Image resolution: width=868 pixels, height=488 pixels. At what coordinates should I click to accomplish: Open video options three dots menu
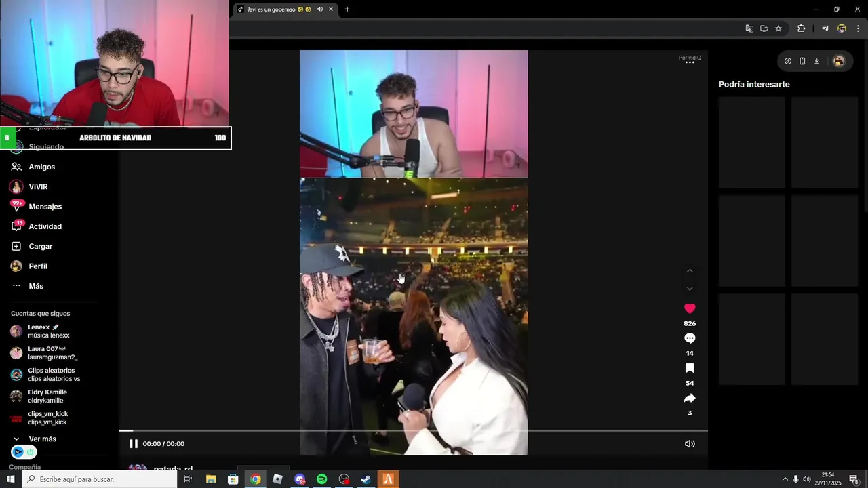coord(690,63)
